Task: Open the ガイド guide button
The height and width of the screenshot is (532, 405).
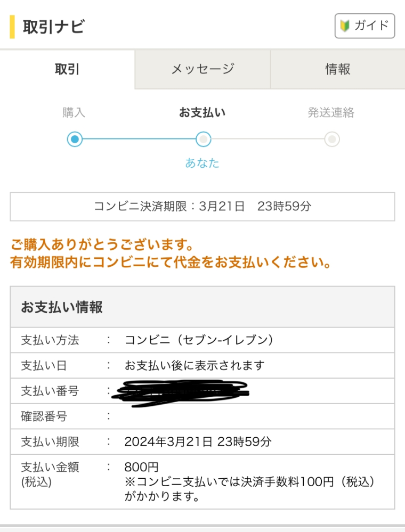Action: (x=365, y=26)
